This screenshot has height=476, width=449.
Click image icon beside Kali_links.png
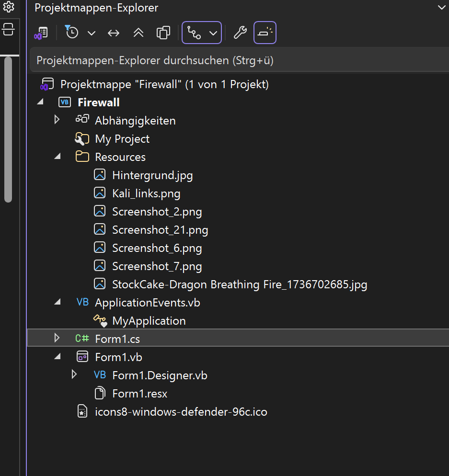click(x=100, y=193)
